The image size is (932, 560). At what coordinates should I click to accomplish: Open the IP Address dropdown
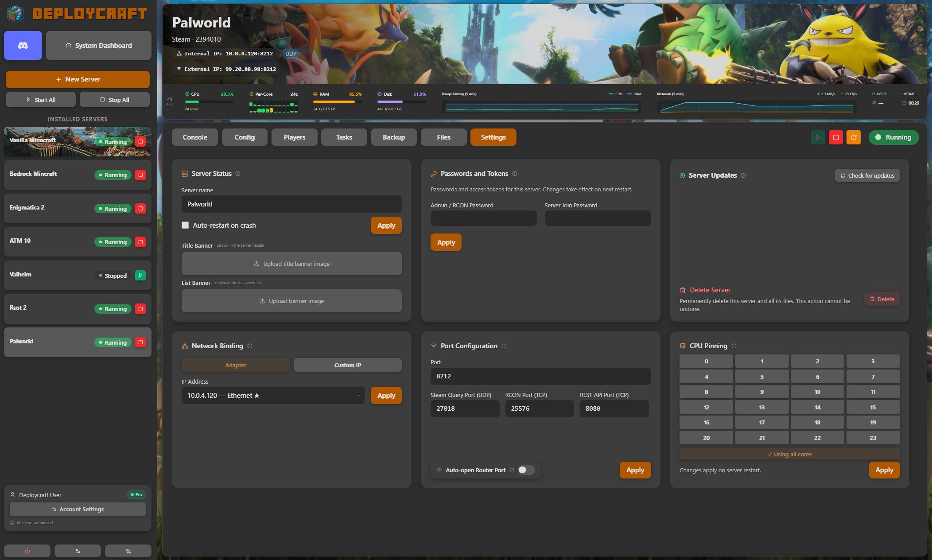(x=273, y=396)
